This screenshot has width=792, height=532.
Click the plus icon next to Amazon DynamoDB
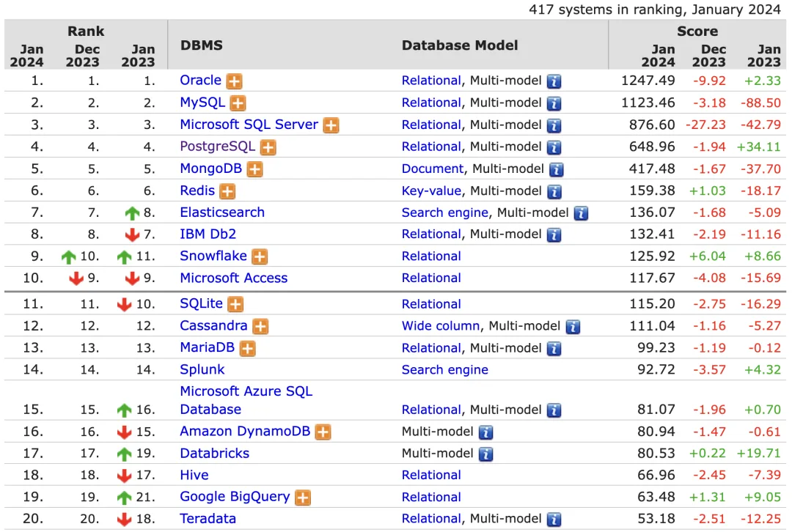(x=323, y=432)
